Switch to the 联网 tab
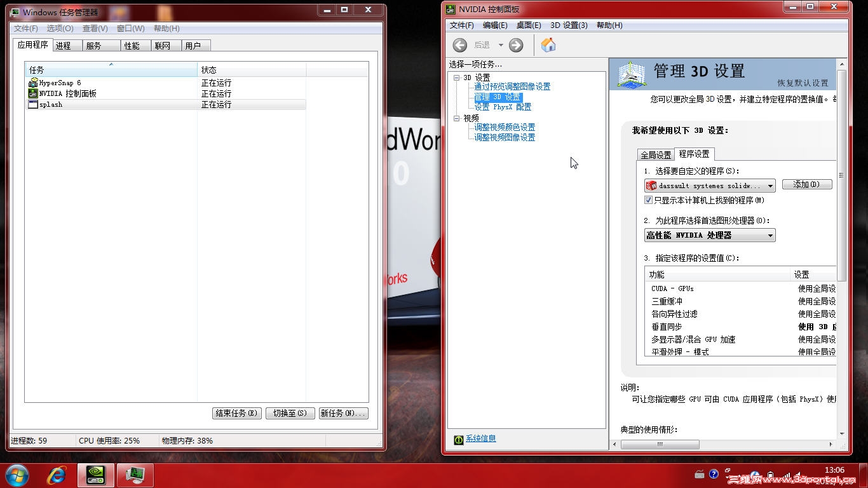The height and width of the screenshot is (488, 868). click(x=166, y=46)
